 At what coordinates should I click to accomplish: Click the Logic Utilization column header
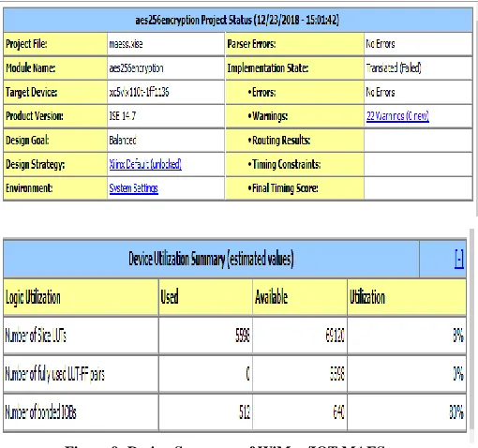tap(81, 297)
